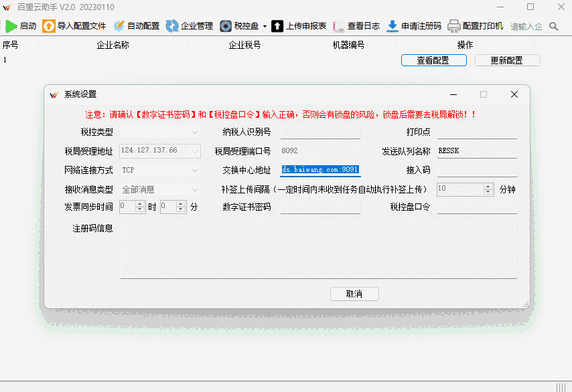The height and width of the screenshot is (392, 572).
Task: Click the 交换中心地址 field
Action: tap(320, 170)
